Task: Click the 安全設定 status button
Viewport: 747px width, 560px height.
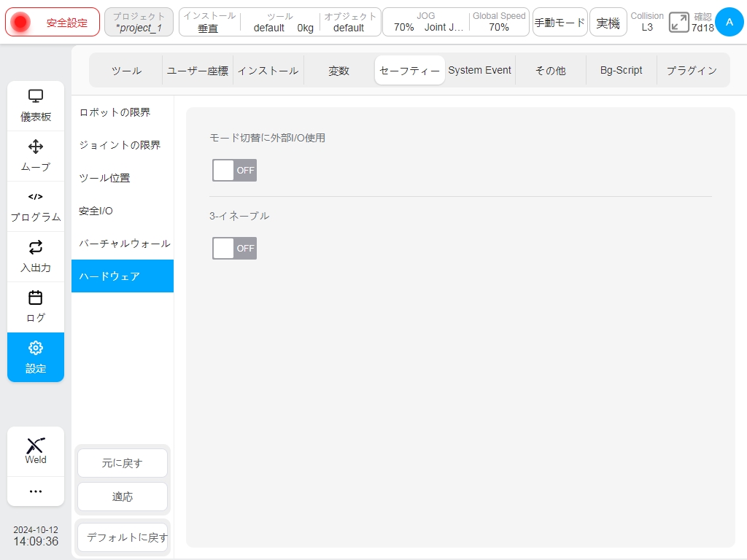Action: tap(53, 22)
